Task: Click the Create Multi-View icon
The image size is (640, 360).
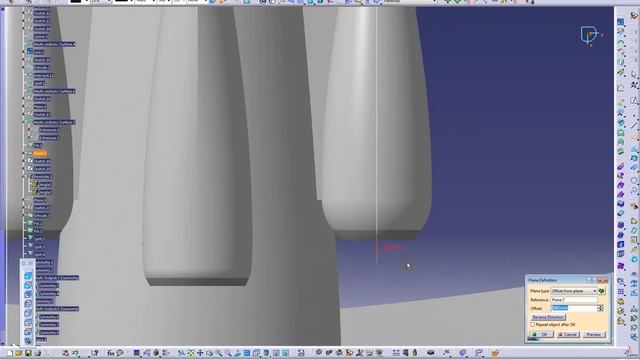Action: click(x=247, y=353)
